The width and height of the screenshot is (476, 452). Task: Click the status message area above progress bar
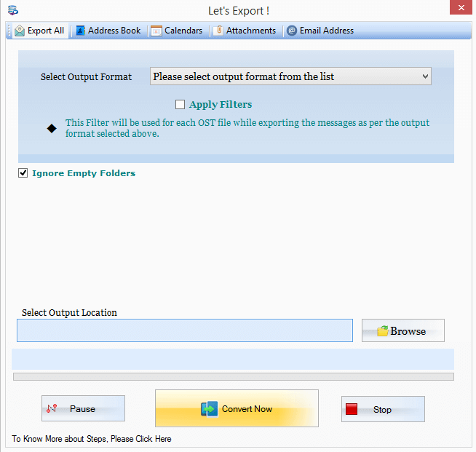[233, 359]
